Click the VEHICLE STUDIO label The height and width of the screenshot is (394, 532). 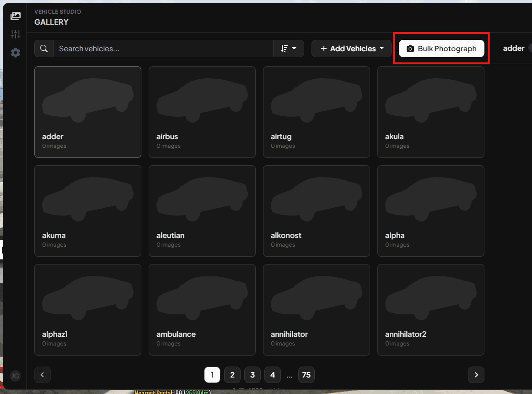(x=58, y=11)
